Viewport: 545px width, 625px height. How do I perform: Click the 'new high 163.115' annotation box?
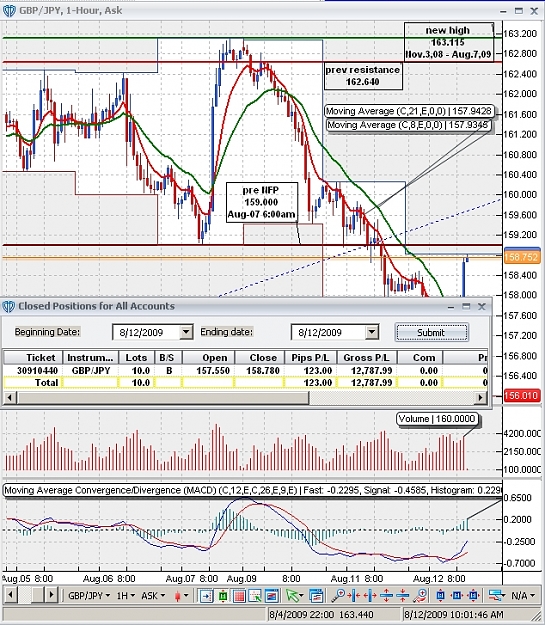449,42
